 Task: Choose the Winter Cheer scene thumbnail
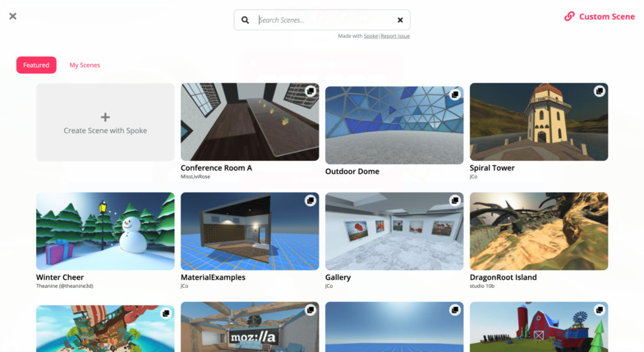tap(105, 231)
